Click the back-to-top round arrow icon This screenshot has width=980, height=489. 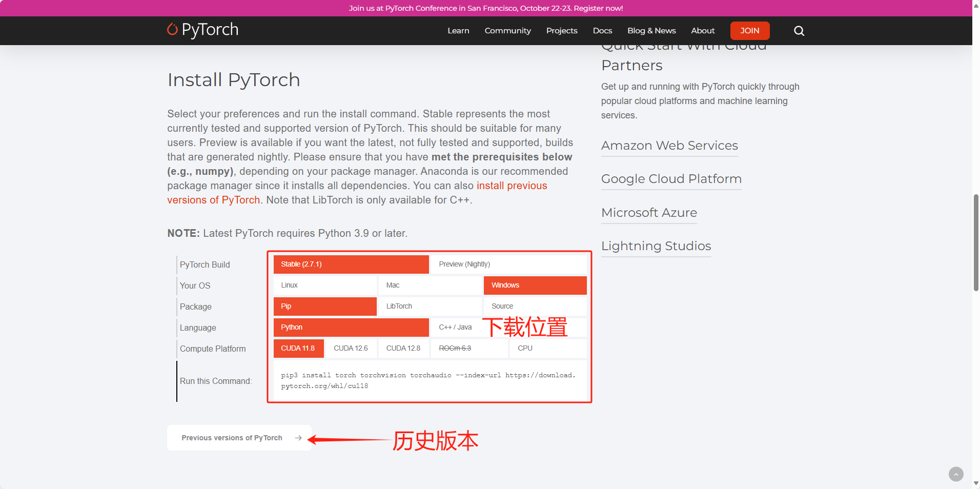tap(956, 474)
